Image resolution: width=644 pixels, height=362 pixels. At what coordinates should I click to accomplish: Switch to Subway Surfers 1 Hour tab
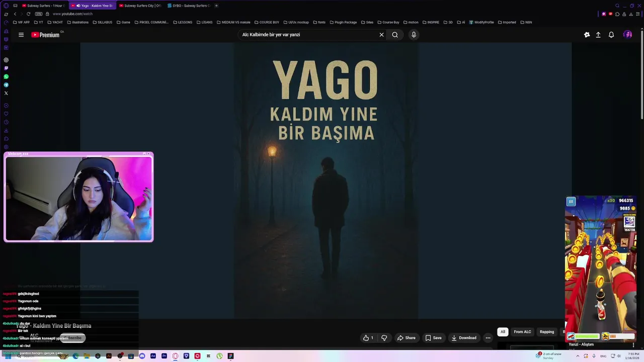[43, 6]
